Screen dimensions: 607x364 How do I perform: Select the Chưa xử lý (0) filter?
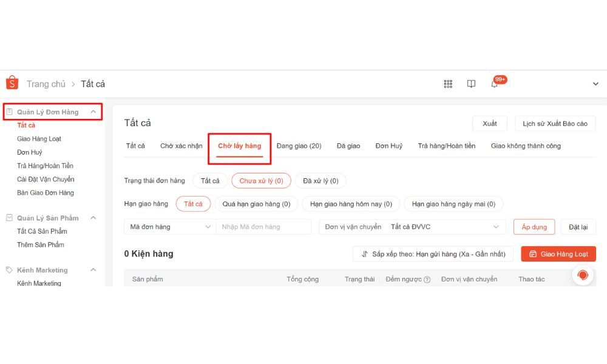click(261, 181)
